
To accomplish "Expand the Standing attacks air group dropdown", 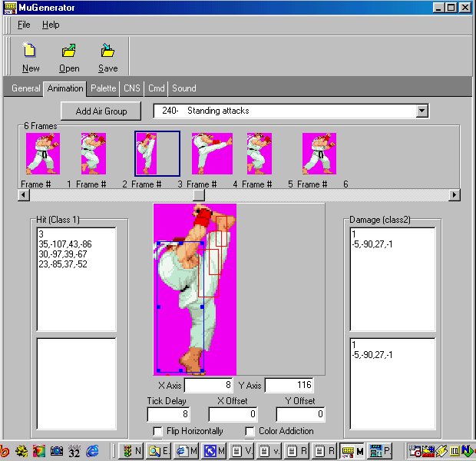I will 421,111.
